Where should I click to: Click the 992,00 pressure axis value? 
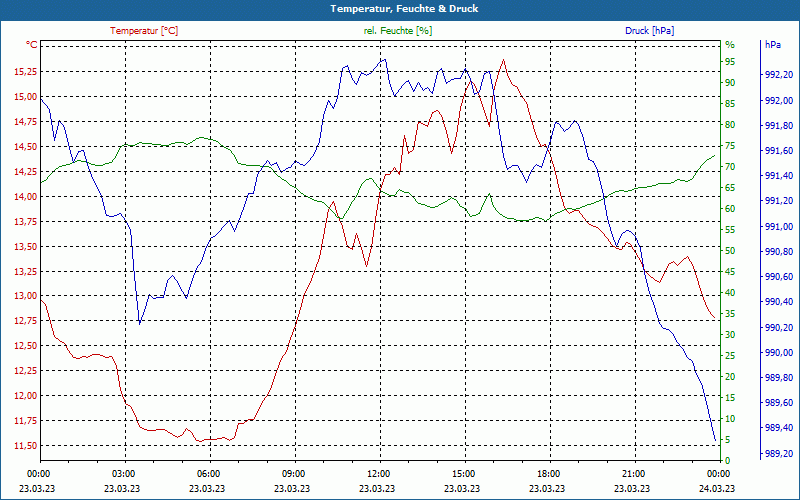click(779, 101)
